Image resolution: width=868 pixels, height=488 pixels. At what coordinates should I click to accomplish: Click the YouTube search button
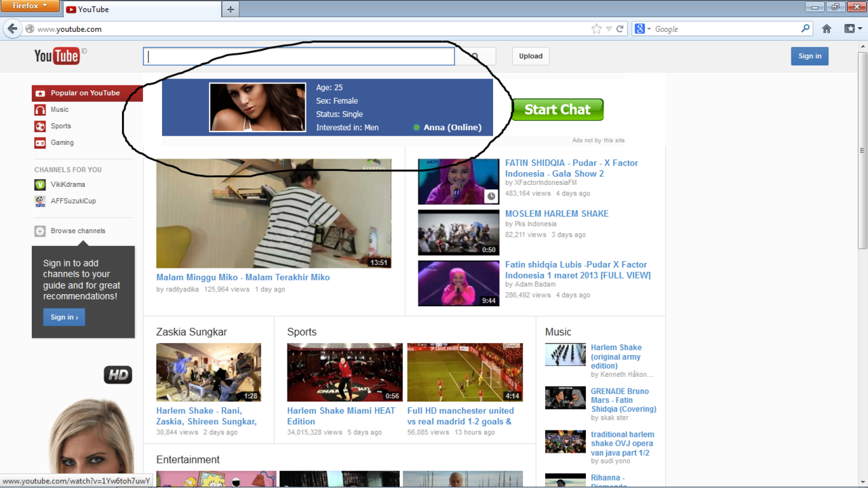pyautogui.click(x=475, y=56)
